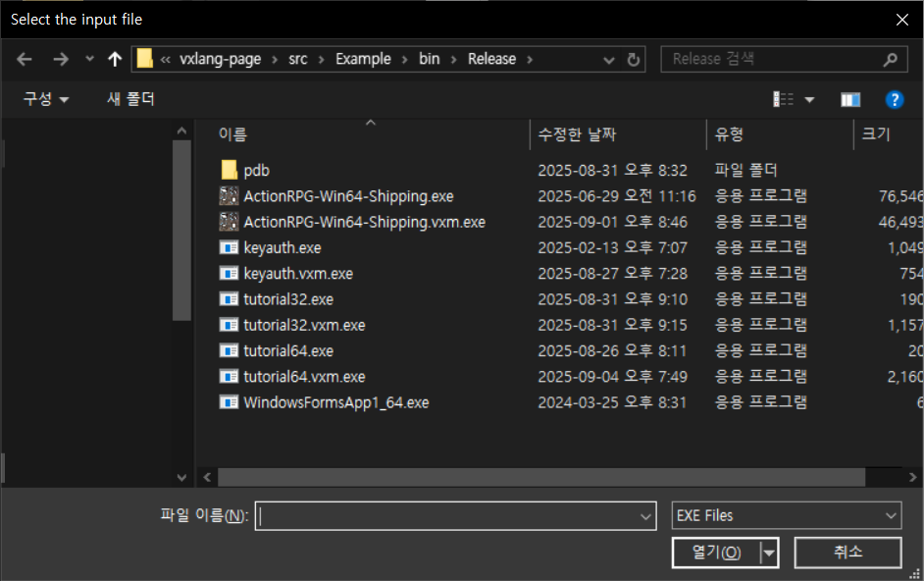The image size is (924, 581).
Task: Select keyauth.vxm.exe file icon
Action: pos(229,274)
